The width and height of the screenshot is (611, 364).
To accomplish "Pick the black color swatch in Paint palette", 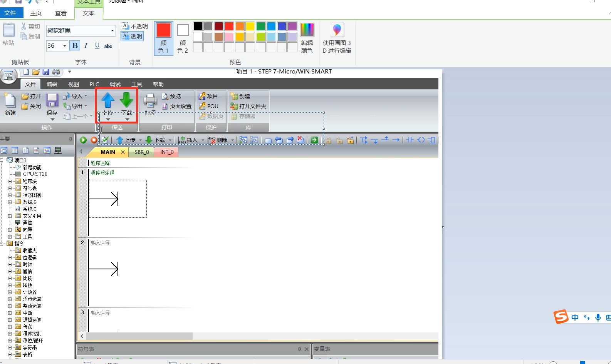I will coord(198,26).
